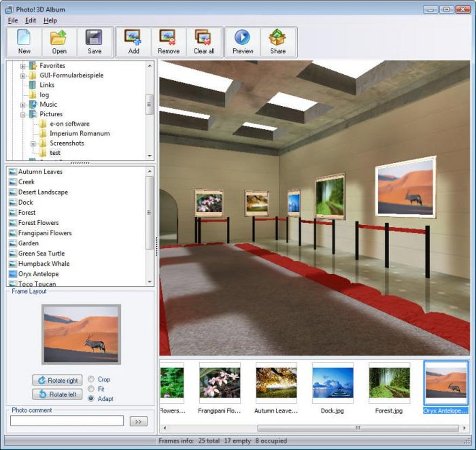Clear all photos with the Clear all icon
Image resolution: width=476 pixels, height=450 pixels.
coord(204,42)
